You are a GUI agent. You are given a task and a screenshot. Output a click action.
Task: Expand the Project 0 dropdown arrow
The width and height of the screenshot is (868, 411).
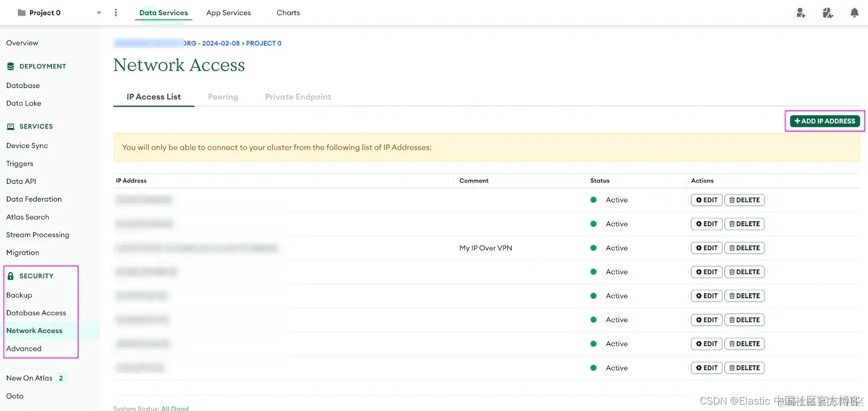point(99,13)
